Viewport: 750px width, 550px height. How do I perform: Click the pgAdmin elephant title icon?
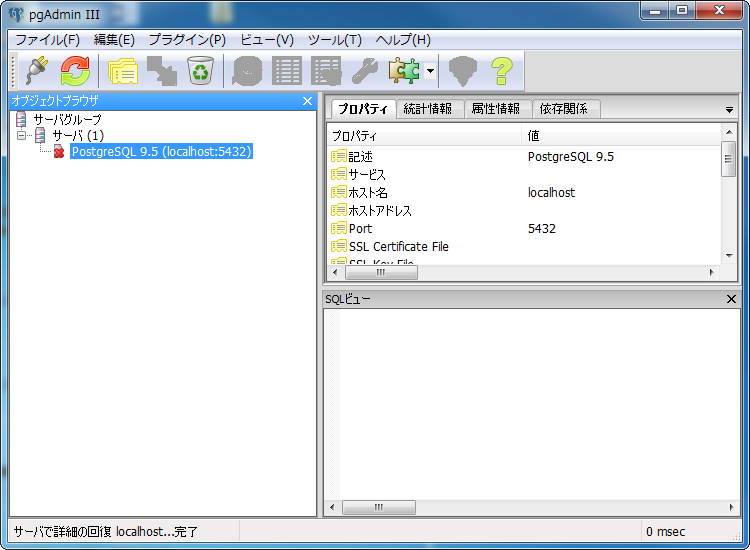(16, 14)
